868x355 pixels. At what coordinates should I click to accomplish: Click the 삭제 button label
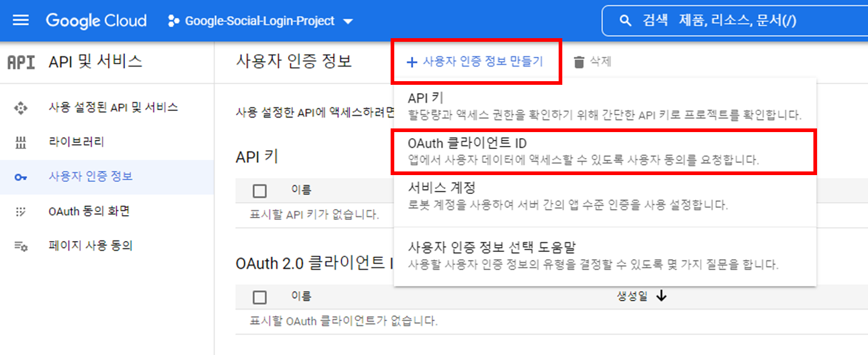(601, 61)
